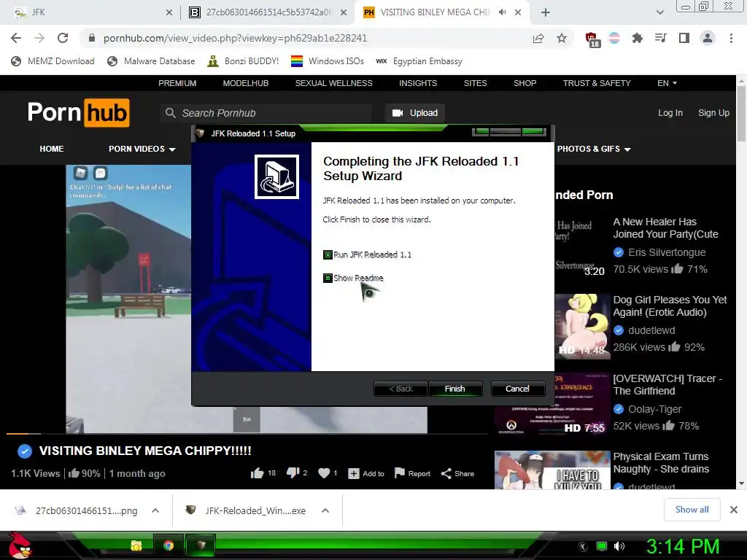Click the taskbar clock showing 3:14 PM
This screenshot has width=747, height=560.
coord(682,546)
